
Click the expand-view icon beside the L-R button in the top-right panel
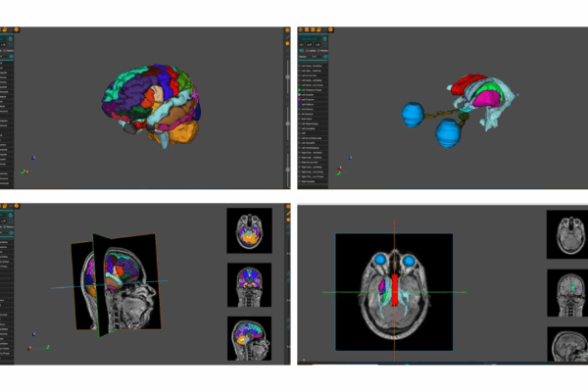point(325,45)
